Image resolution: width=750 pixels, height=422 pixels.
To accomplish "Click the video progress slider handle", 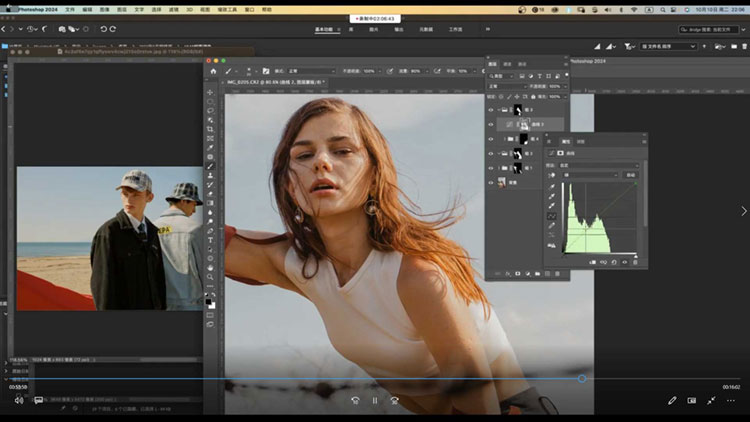I will (x=582, y=379).
